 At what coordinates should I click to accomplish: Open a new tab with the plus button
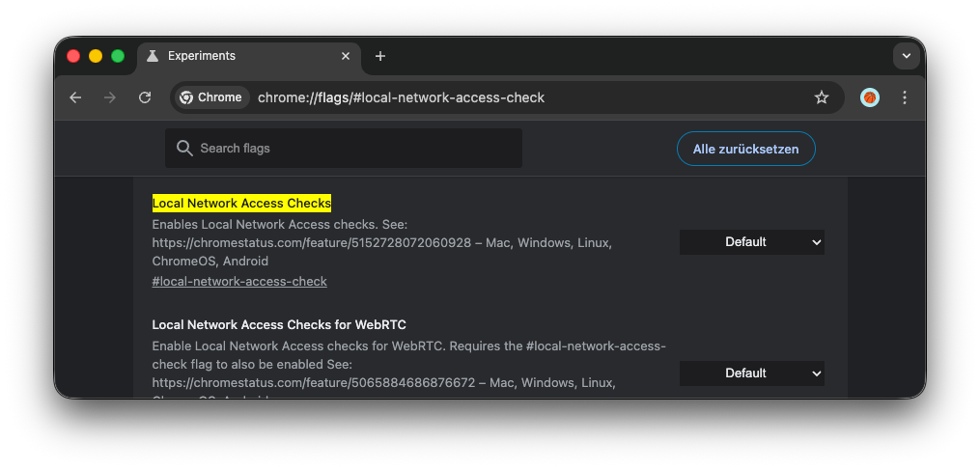pos(380,56)
